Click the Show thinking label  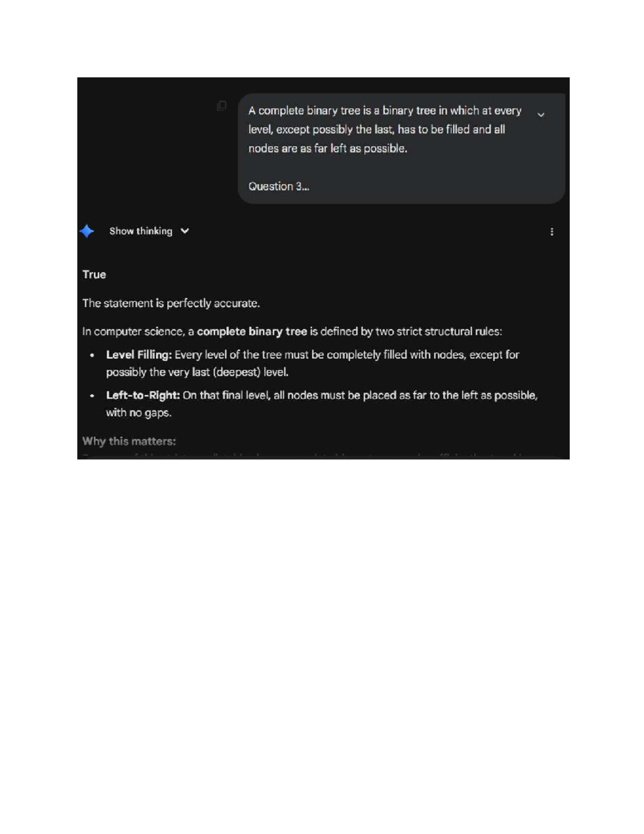point(141,231)
